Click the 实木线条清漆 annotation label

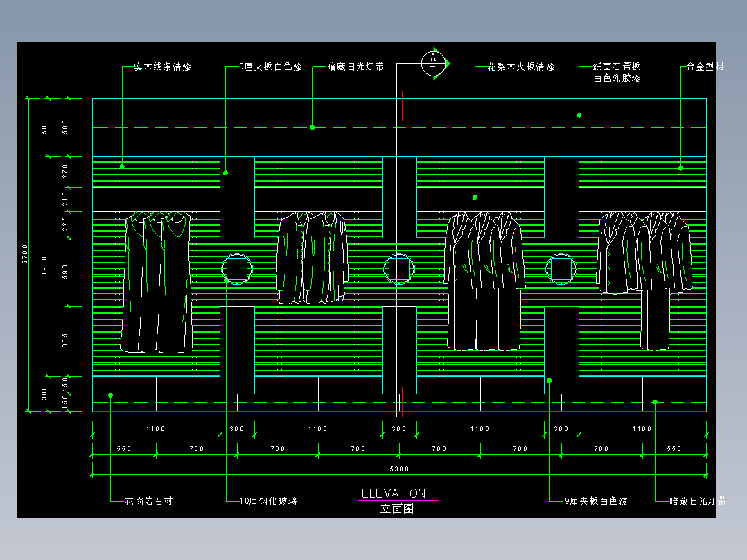coord(162,67)
